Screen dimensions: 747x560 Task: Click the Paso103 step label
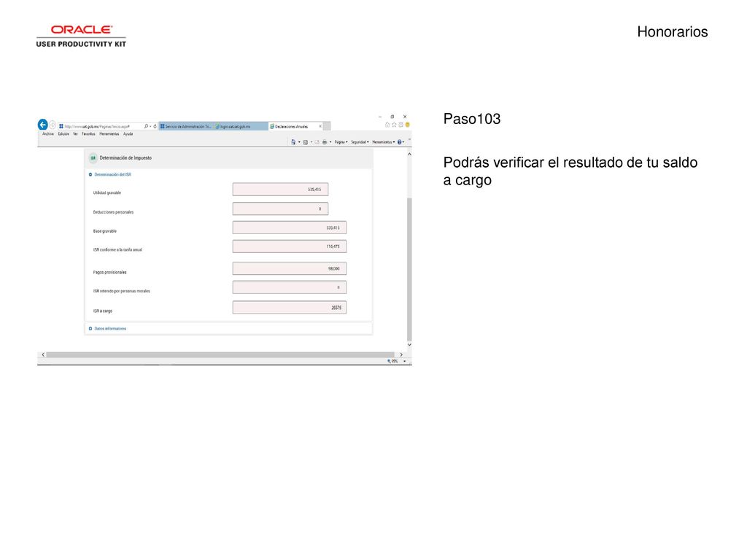472,119
